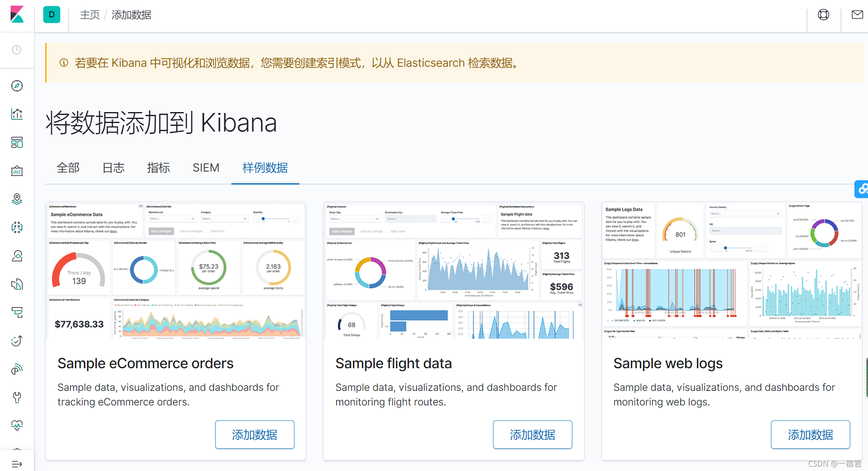Open Discover compass icon in sidebar
This screenshot has width=868, height=471.
click(17, 86)
